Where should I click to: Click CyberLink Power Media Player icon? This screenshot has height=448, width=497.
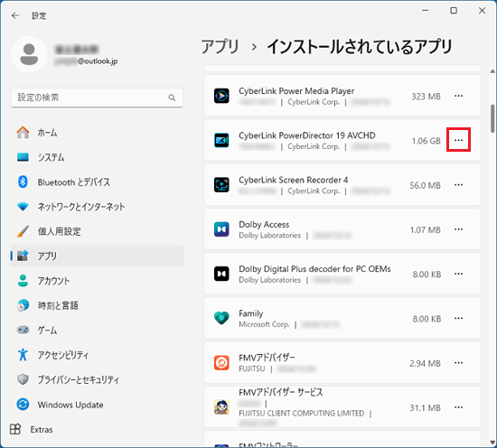pyautogui.click(x=221, y=96)
